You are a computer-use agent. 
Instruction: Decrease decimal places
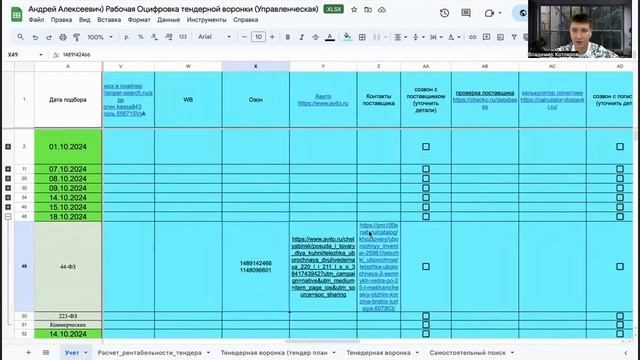[154, 37]
